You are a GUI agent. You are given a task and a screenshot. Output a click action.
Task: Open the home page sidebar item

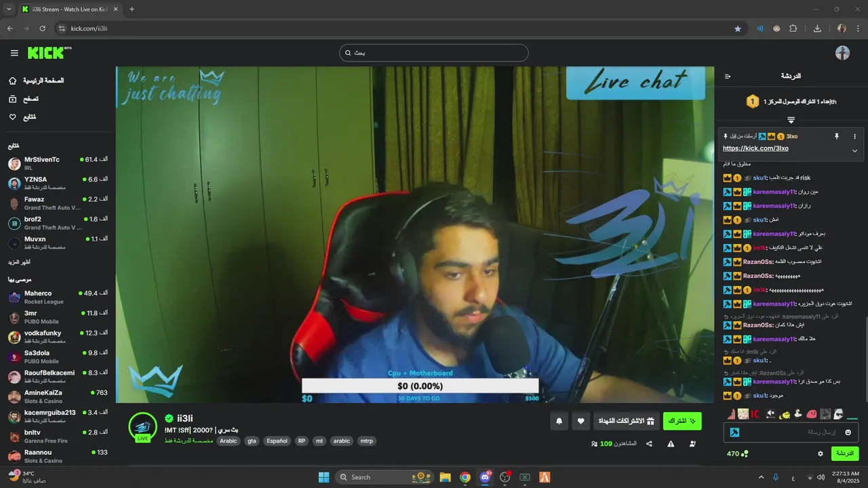click(x=37, y=81)
